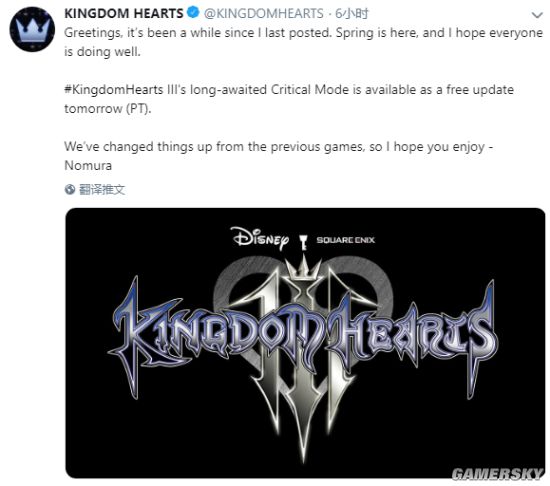Viewport: 550px width, 486px height.
Task: Open the crown profile avatar
Action: 32,29
